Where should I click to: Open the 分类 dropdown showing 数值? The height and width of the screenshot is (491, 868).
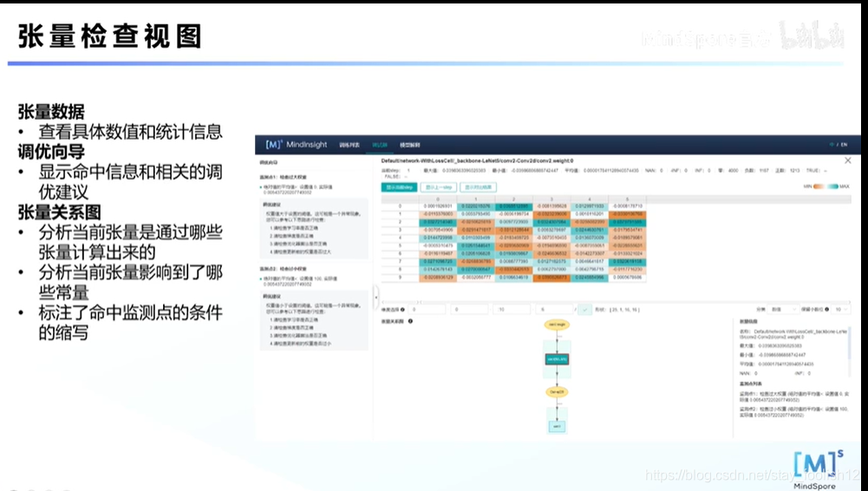pos(783,310)
